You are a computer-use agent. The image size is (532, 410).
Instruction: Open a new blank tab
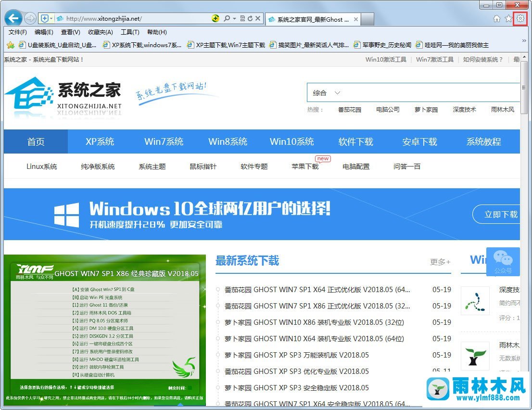click(367, 19)
